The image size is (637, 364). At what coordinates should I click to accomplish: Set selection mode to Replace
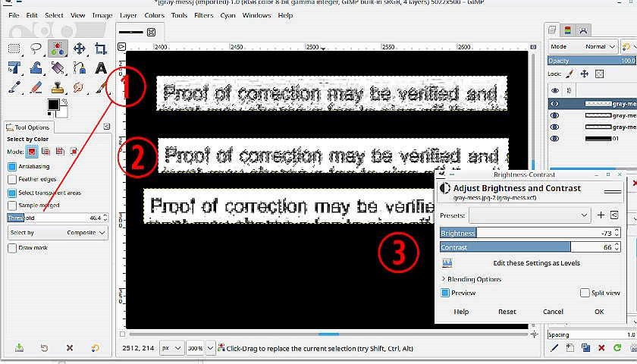32,152
